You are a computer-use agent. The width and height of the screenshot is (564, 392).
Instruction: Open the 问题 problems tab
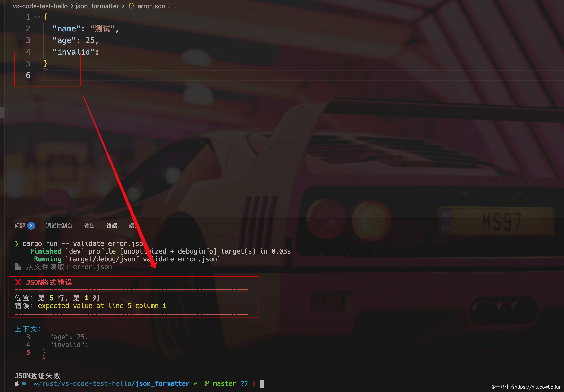tap(20, 226)
